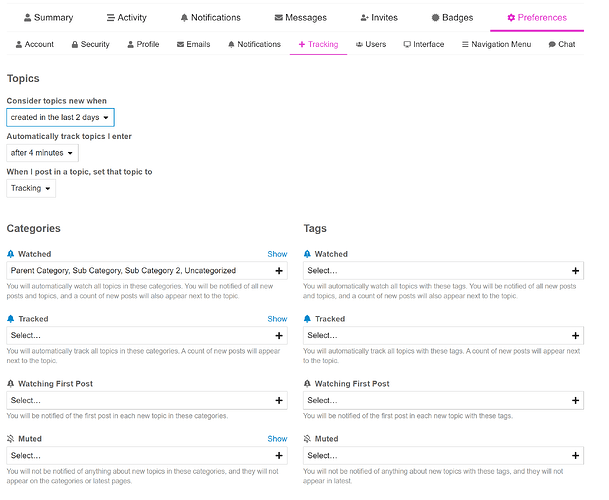The width and height of the screenshot is (609, 500).
Task: Click the 'Consider topics new when' label
Action: pyautogui.click(x=57, y=101)
